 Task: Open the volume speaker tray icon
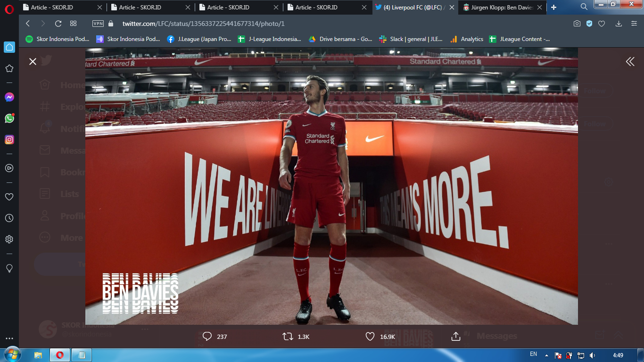(x=592, y=355)
